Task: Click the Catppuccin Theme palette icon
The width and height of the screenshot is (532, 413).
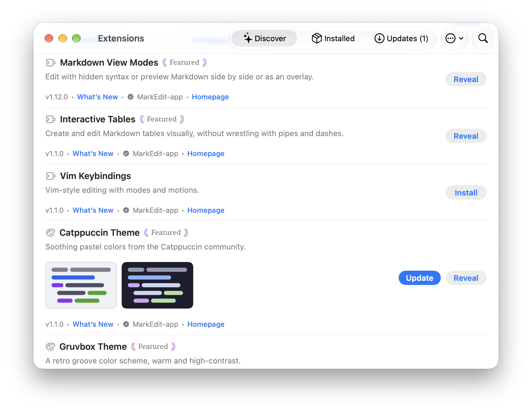Action: click(50, 232)
